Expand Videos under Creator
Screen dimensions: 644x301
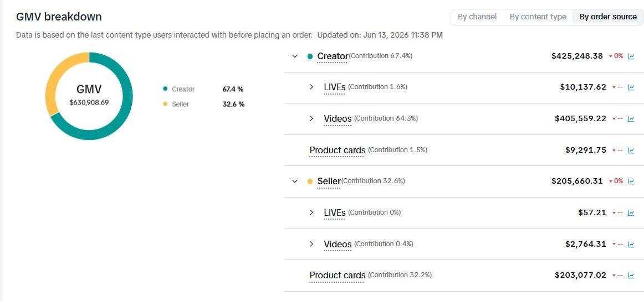coord(311,118)
